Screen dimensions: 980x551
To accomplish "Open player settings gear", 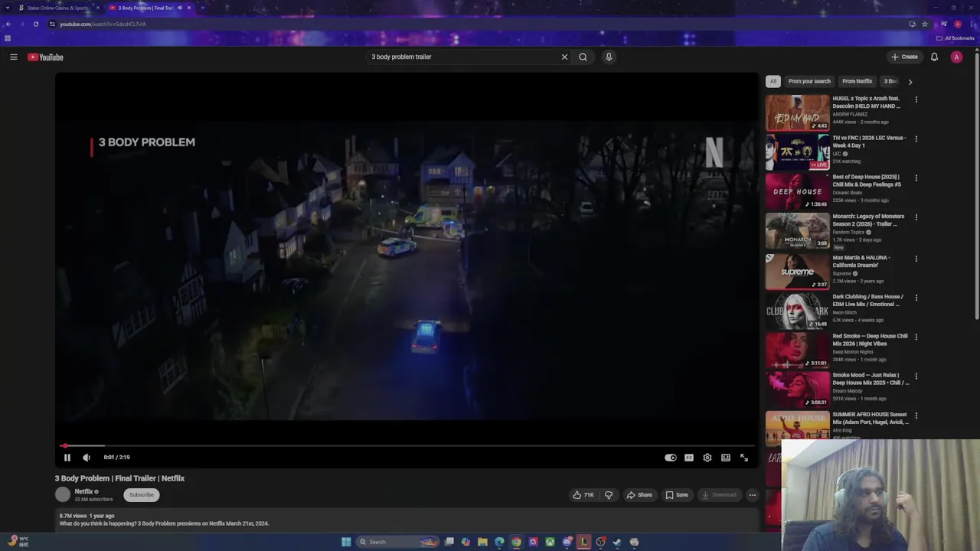I will (x=707, y=458).
